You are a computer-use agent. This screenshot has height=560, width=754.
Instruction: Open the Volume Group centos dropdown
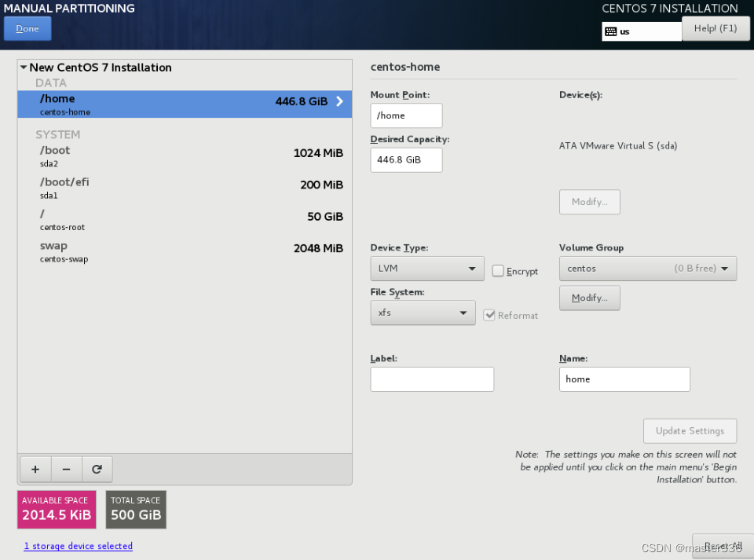(x=648, y=269)
